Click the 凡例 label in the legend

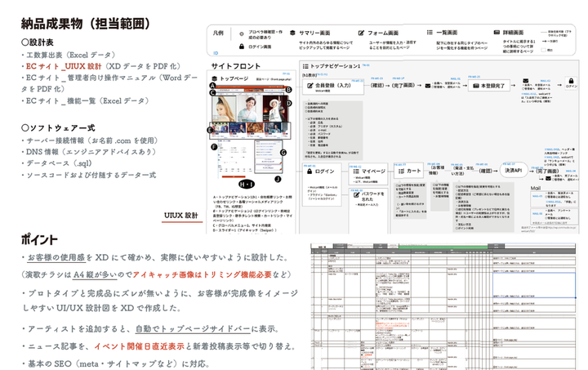(x=218, y=33)
